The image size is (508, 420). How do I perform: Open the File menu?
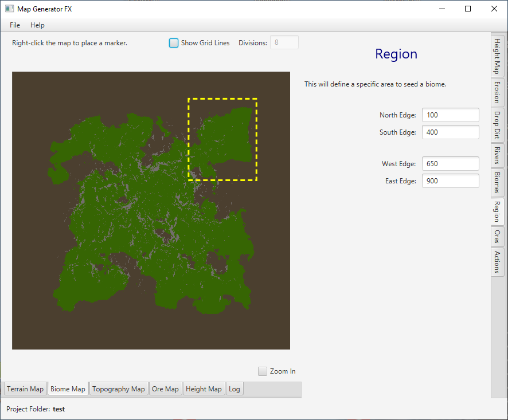pos(15,25)
